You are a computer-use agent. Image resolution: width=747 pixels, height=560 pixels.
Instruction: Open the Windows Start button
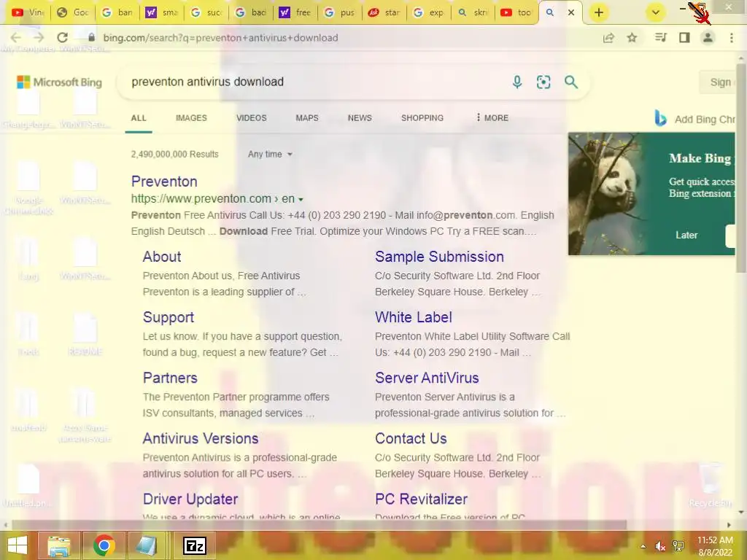pos(18,545)
